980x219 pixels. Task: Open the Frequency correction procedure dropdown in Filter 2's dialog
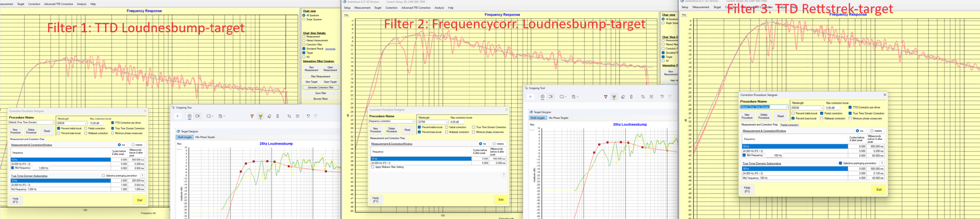pos(412,121)
